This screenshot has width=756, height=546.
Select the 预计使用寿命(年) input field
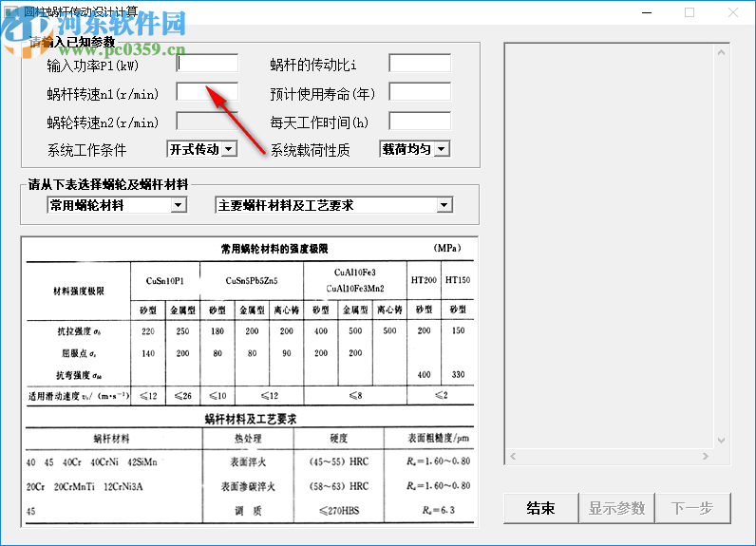click(x=420, y=91)
